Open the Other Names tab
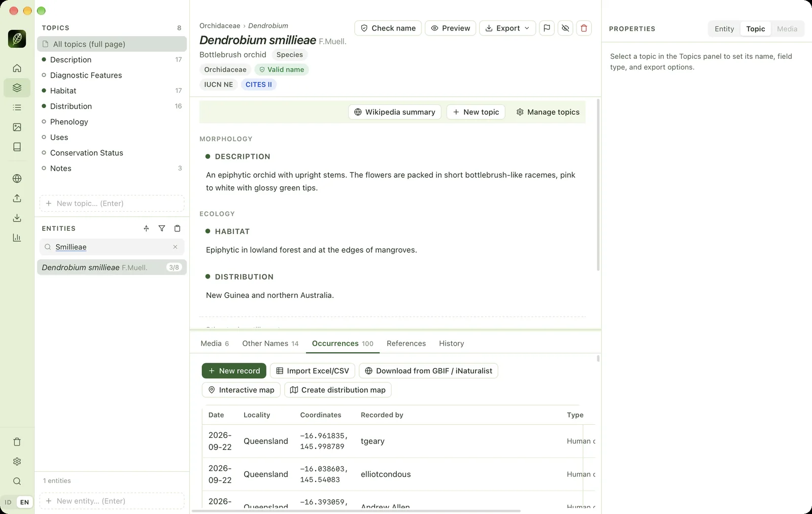The image size is (812, 514). pos(270,344)
